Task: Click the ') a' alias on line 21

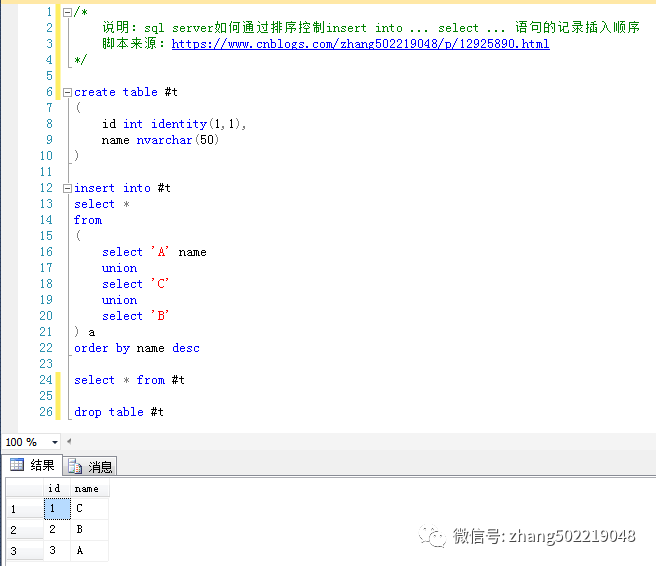Action: 85,332
